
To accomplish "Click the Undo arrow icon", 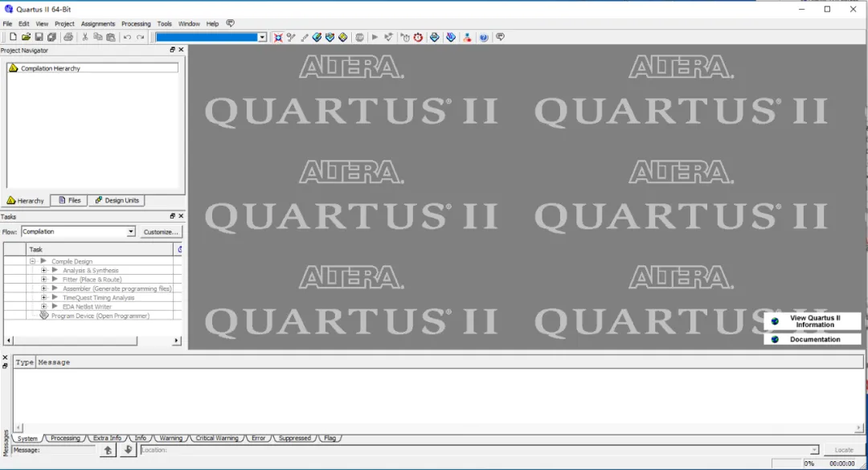I will click(x=127, y=37).
